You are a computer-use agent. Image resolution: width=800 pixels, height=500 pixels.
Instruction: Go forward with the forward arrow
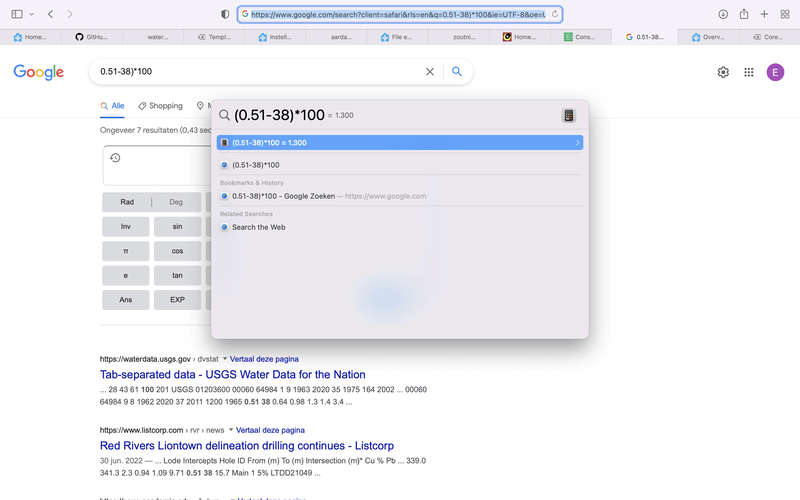coord(70,14)
